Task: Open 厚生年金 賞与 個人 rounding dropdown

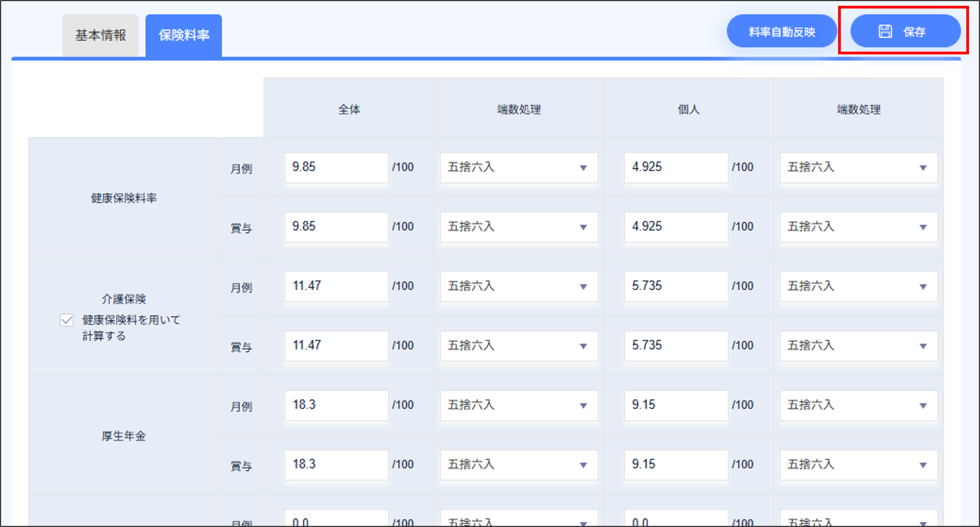Action: pyautogui.click(x=859, y=465)
